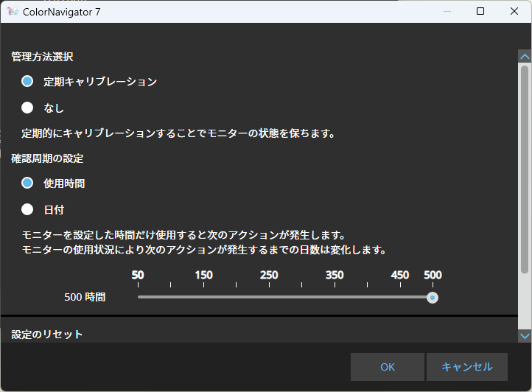This screenshot has height=392, width=532.
Task: Click the 450 tick on the slider
Action: (400, 297)
